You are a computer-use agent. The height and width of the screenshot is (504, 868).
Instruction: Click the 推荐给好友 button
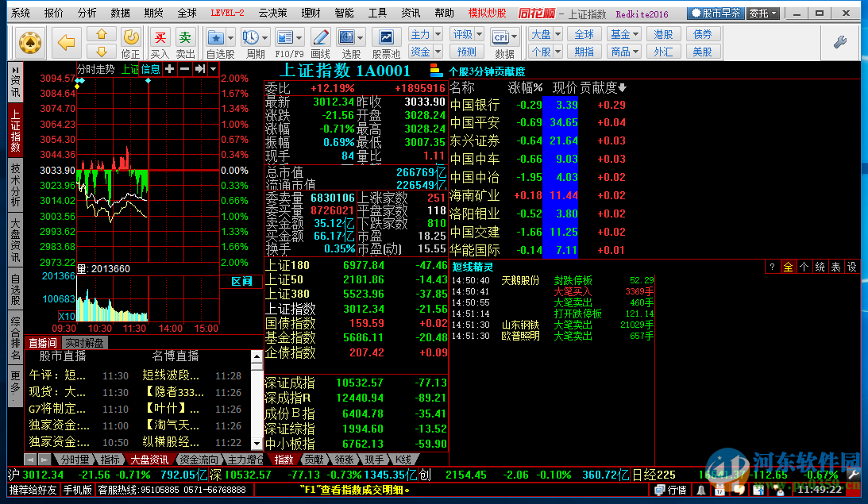coord(32,490)
